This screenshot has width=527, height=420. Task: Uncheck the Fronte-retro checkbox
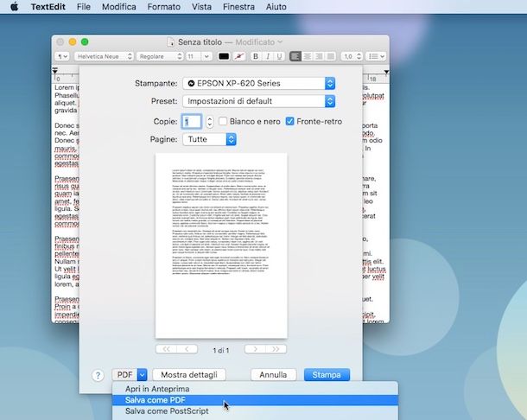coord(289,121)
